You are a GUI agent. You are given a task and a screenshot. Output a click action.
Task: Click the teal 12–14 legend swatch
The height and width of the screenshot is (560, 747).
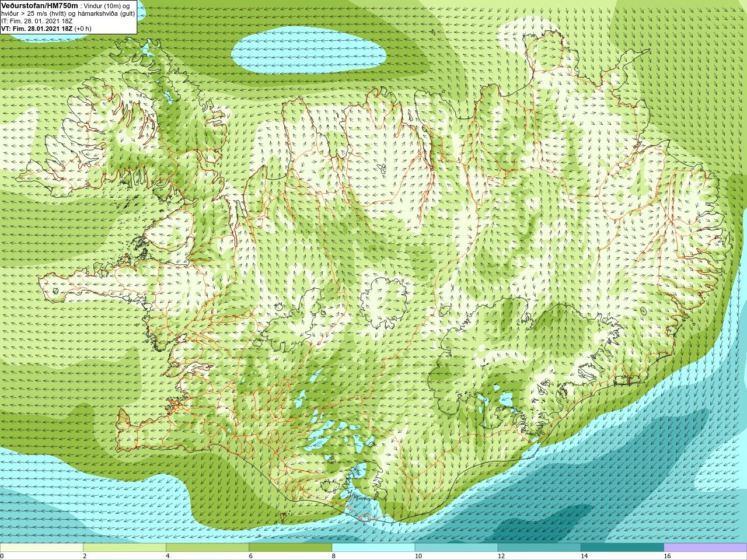coord(539,548)
